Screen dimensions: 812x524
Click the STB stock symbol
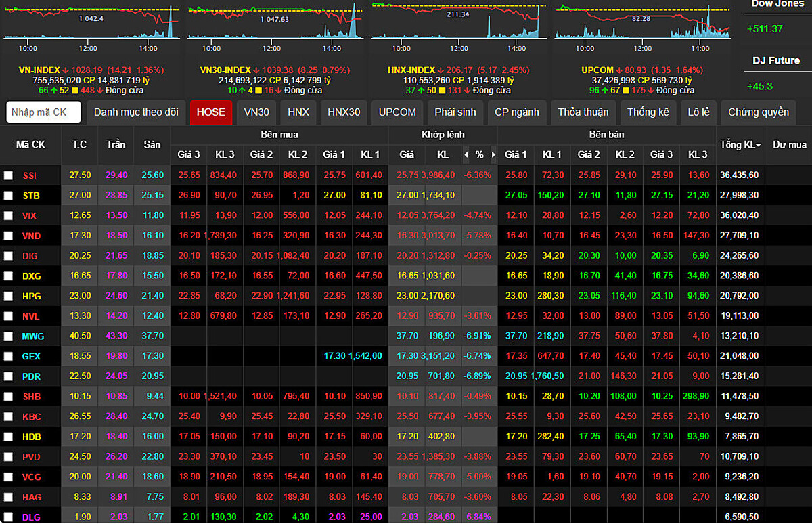click(x=30, y=196)
